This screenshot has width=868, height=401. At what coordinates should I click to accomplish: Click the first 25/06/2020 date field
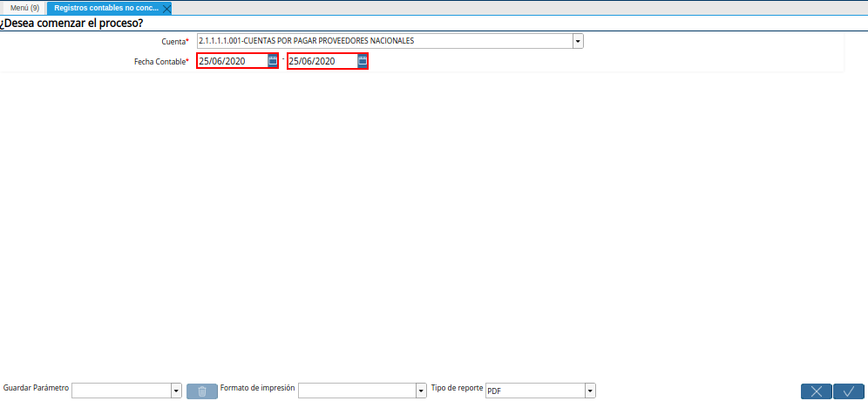click(x=233, y=61)
